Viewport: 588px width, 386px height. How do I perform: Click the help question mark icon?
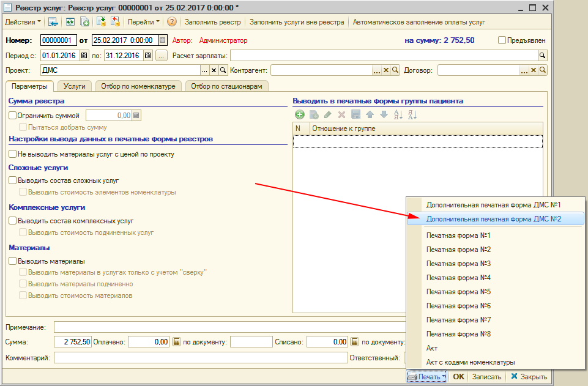pyautogui.click(x=172, y=22)
